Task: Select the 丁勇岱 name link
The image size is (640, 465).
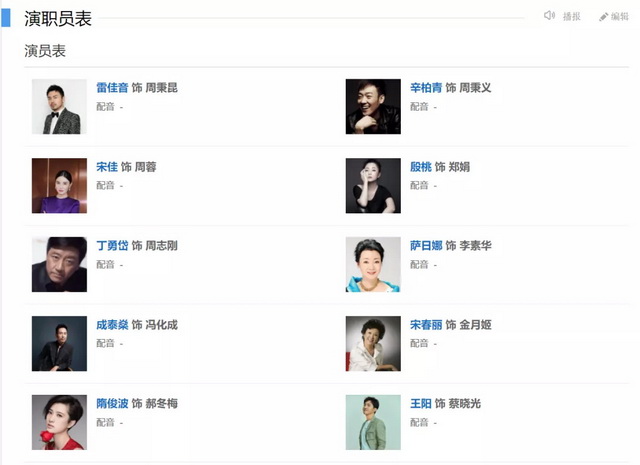Action: click(112, 246)
